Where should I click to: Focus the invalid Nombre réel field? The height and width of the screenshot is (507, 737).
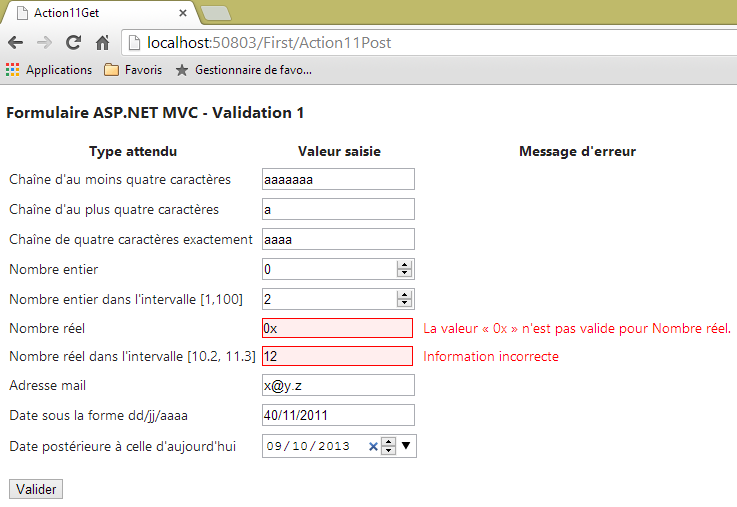336,328
